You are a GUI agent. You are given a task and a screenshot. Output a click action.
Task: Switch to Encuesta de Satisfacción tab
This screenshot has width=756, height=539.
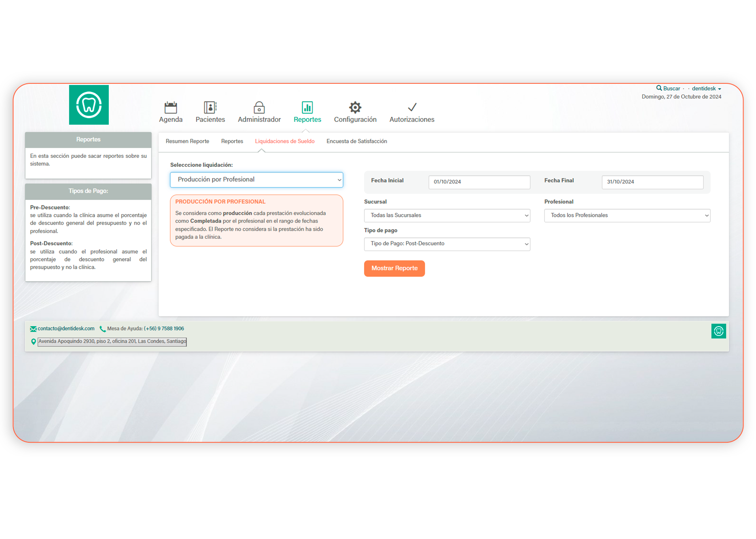click(x=356, y=141)
